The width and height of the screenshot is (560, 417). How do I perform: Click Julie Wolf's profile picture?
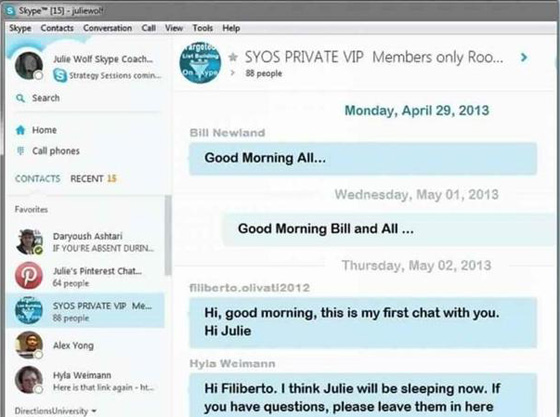coord(29,66)
